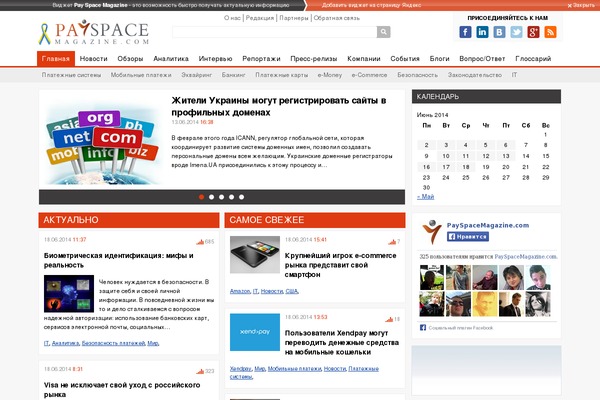The width and height of the screenshot is (600, 400).
Task: Go to Мобильные платежи category
Action: tap(141, 75)
